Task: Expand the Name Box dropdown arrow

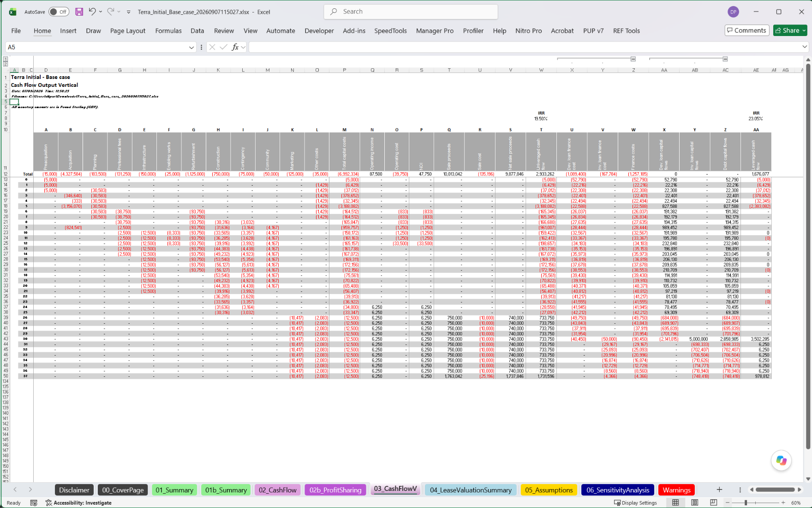Action: (x=191, y=47)
